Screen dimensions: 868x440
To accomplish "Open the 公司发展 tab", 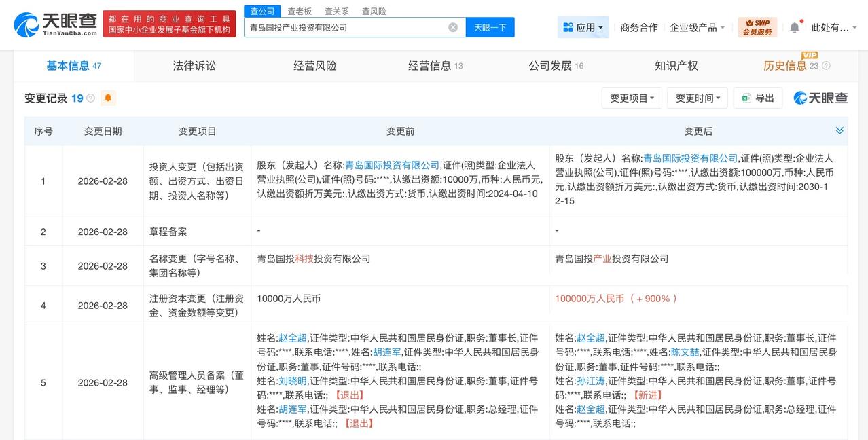I will [x=556, y=66].
